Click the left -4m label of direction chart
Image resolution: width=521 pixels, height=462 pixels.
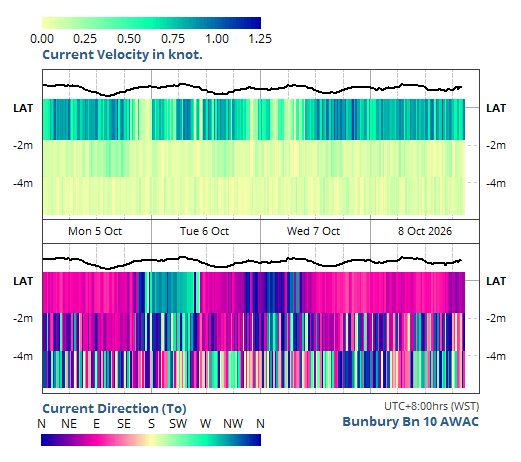coord(23,356)
